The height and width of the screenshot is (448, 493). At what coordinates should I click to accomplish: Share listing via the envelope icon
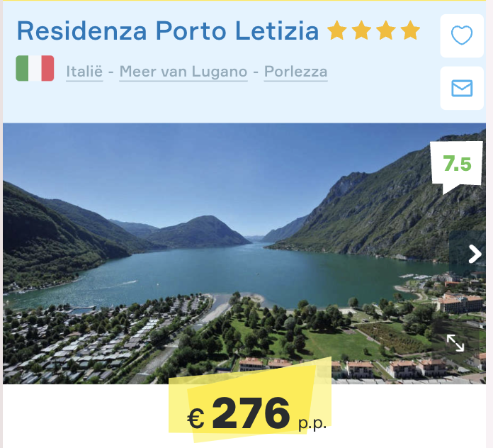462,88
